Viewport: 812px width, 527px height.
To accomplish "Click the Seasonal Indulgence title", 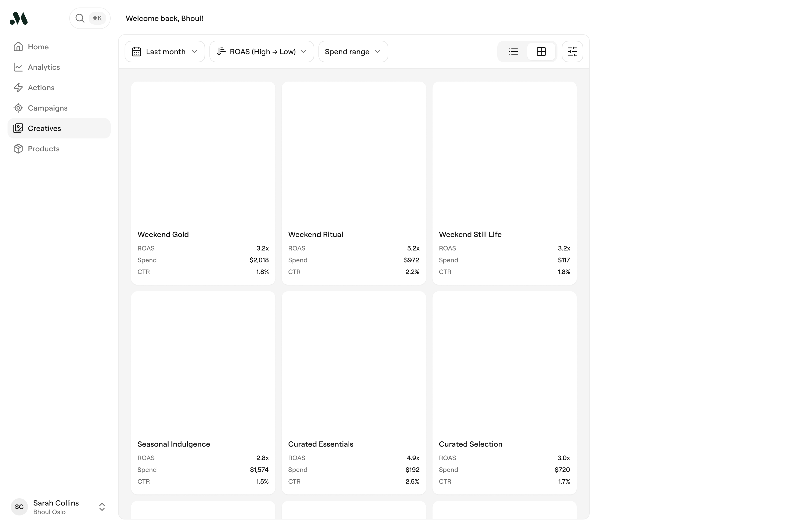I will (x=174, y=444).
